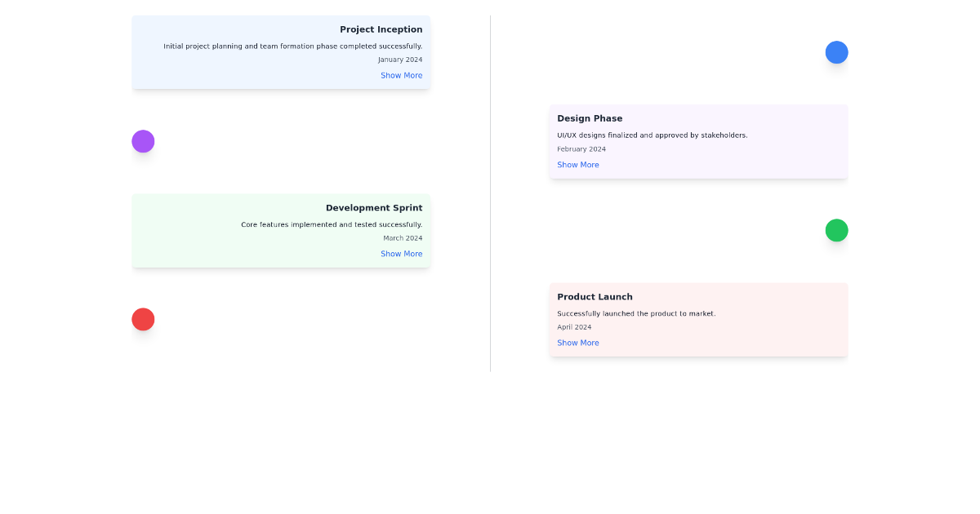Screen dimensions: 980x514
Task: Select the Development Sprint card title
Action: coord(374,207)
